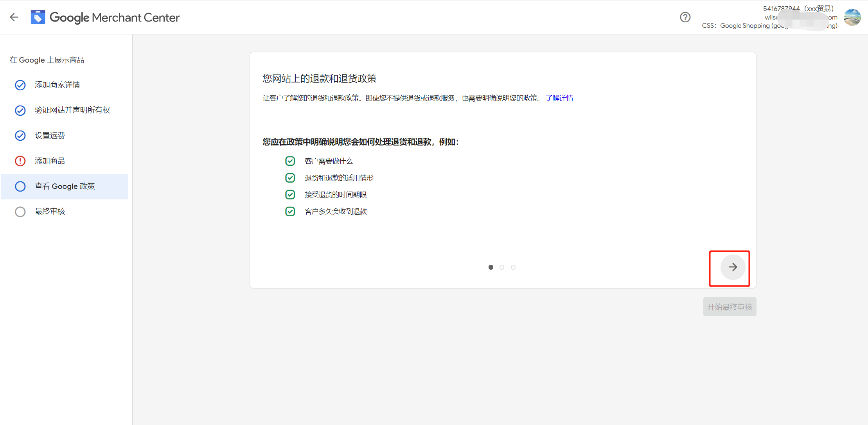Click the Google Merchant Center title text
This screenshot has height=425, width=868.
[115, 18]
